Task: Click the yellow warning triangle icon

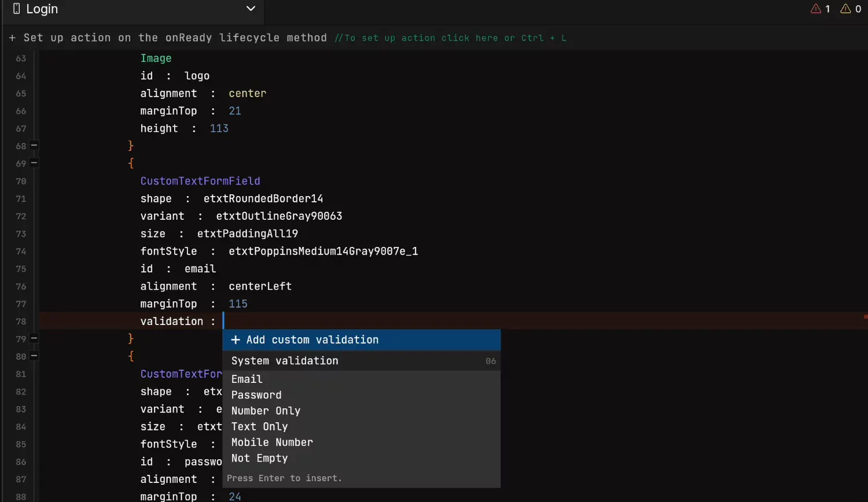Action: pyautogui.click(x=845, y=9)
